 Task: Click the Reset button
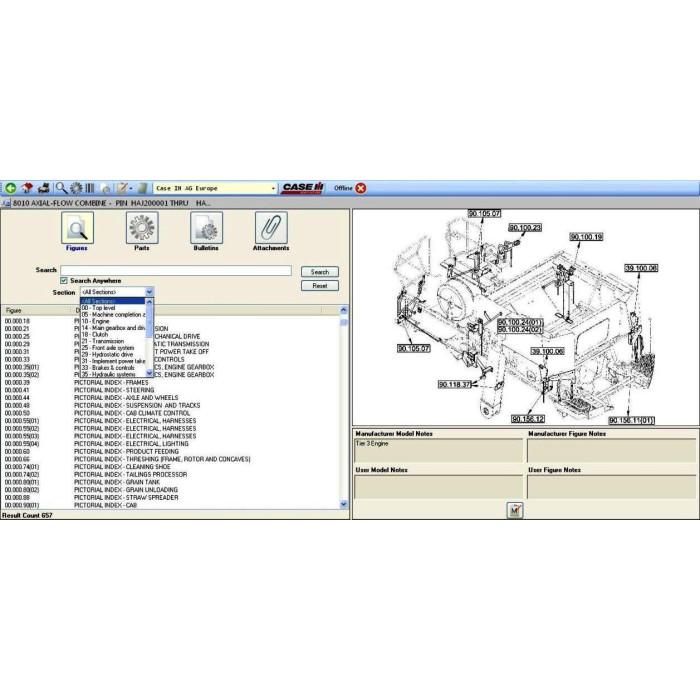point(320,286)
